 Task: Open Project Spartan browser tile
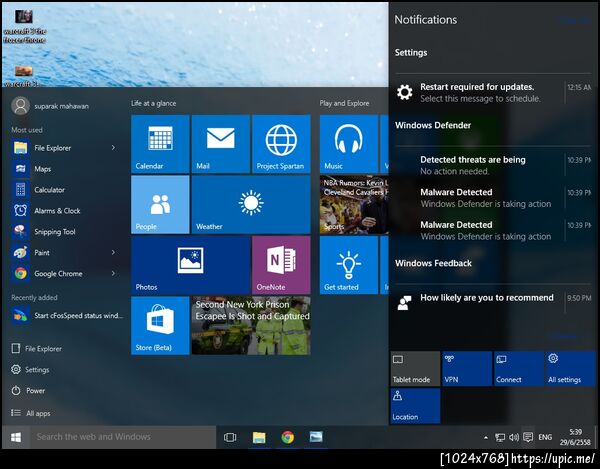[x=281, y=144]
